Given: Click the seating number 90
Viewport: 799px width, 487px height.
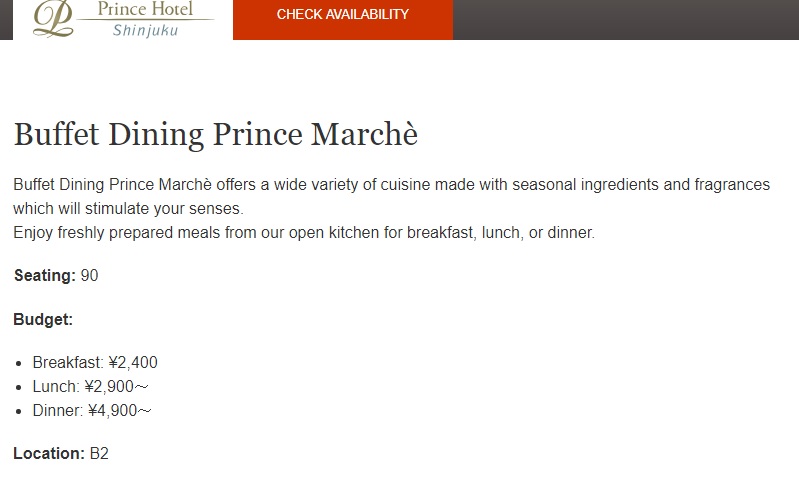Looking at the screenshot, I should (89, 276).
